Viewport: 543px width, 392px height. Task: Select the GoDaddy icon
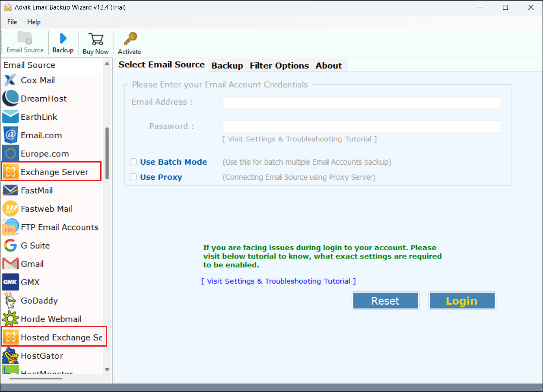[x=10, y=301]
